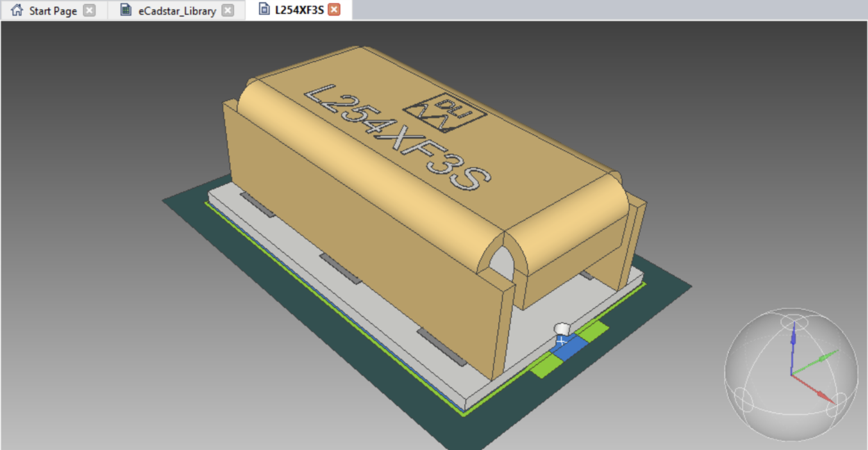Click the DLI logo on the component top
The width and height of the screenshot is (868, 450).
(x=445, y=113)
